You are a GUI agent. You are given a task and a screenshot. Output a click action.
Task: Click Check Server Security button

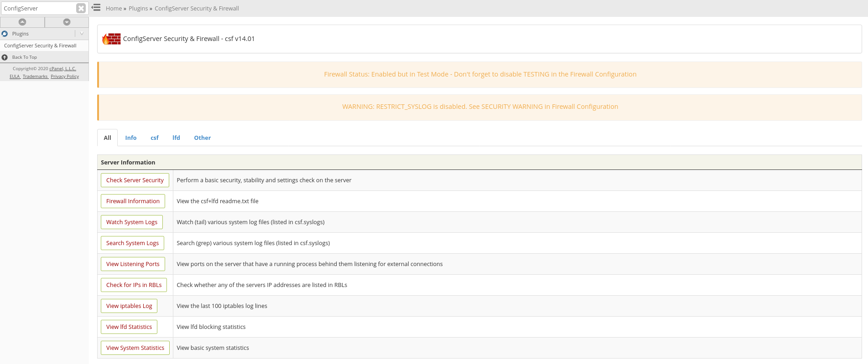pos(135,180)
